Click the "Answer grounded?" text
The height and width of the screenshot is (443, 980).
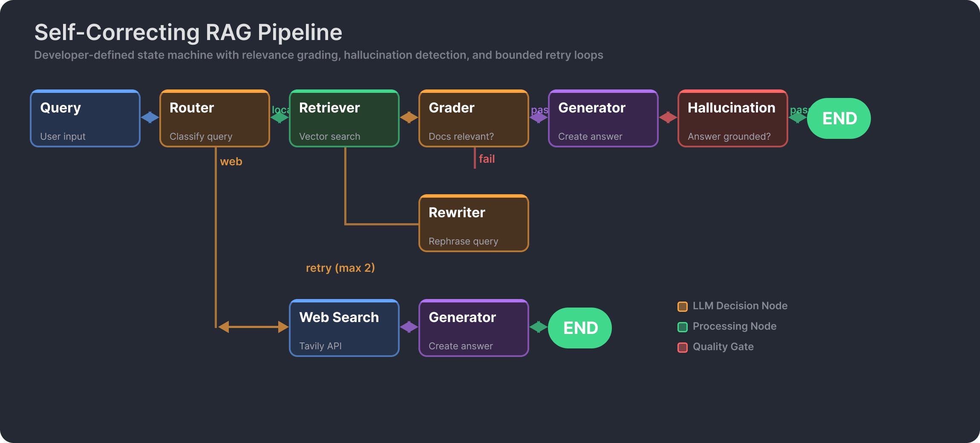click(729, 136)
